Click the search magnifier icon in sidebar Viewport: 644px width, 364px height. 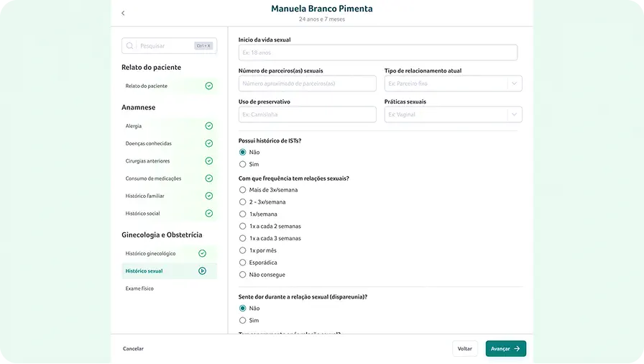[130, 46]
